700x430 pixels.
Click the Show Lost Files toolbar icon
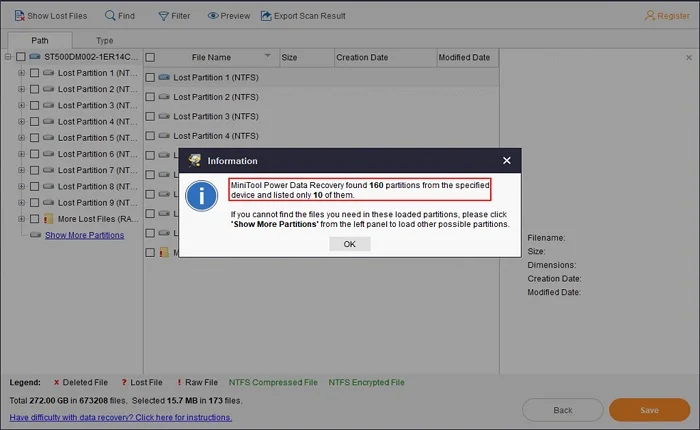[18, 16]
